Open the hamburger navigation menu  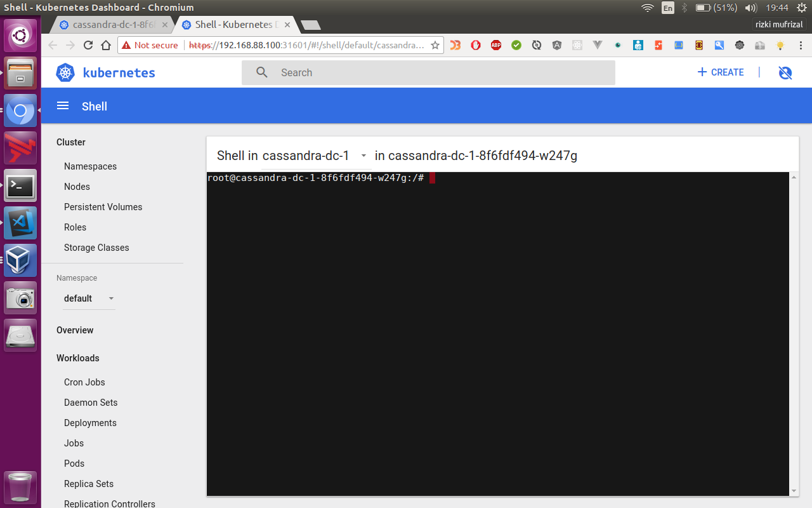pyautogui.click(x=62, y=106)
